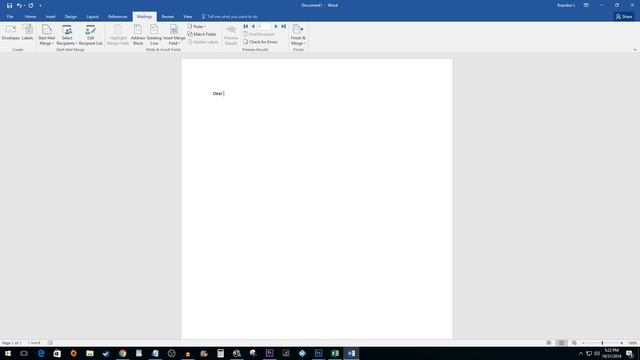Insert a Greeting Line
Image resolution: width=640 pixels, height=360 pixels.
[154, 35]
